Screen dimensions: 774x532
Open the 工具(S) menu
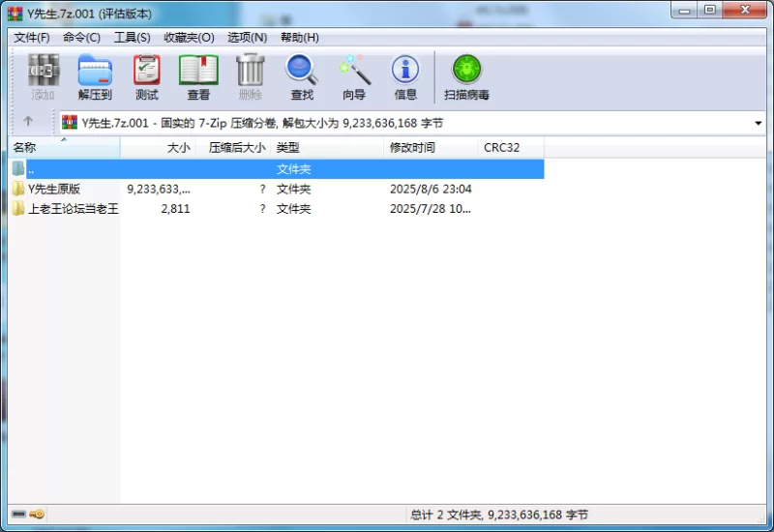pyautogui.click(x=133, y=38)
